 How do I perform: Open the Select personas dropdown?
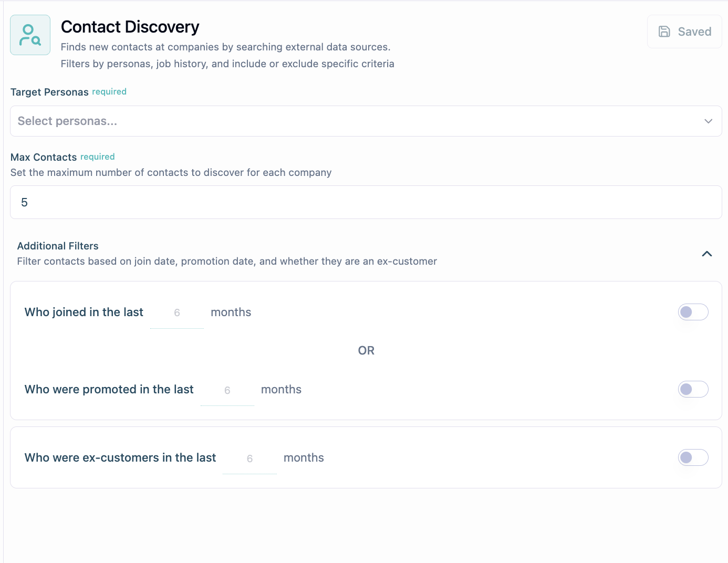click(x=357, y=121)
